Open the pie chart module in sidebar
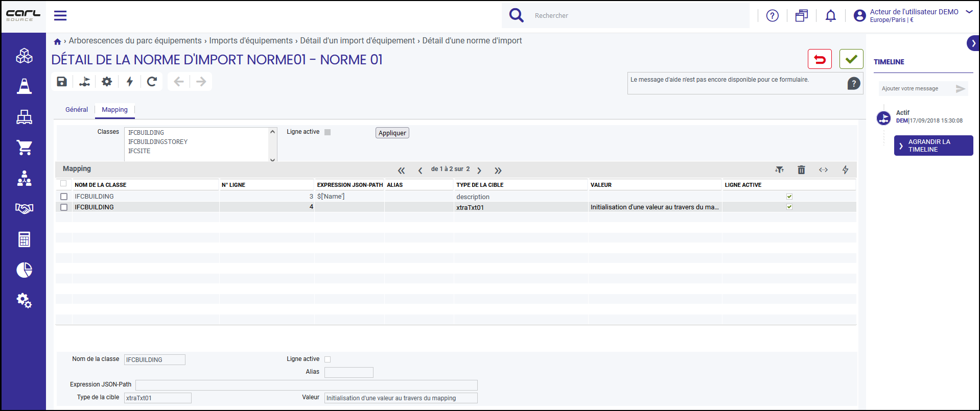Viewport: 980px width, 411px height. [24, 270]
